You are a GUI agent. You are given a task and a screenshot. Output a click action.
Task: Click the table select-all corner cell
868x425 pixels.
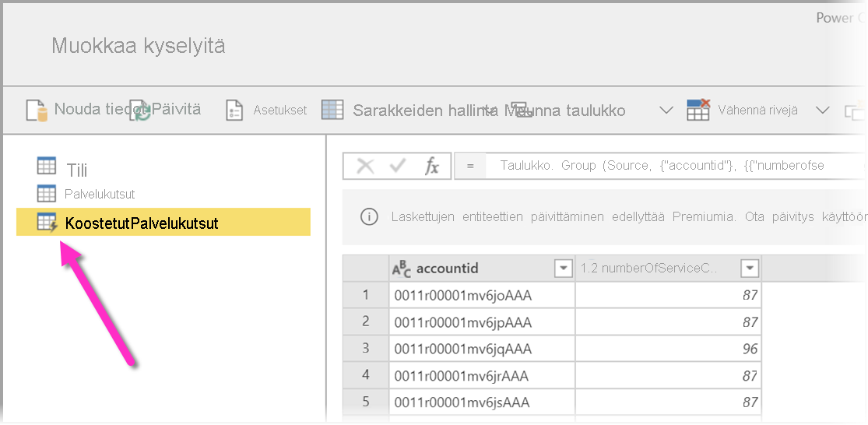coord(365,269)
